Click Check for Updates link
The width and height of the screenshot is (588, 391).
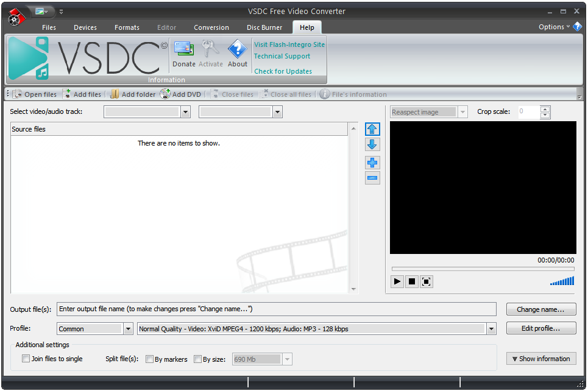pyautogui.click(x=283, y=71)
